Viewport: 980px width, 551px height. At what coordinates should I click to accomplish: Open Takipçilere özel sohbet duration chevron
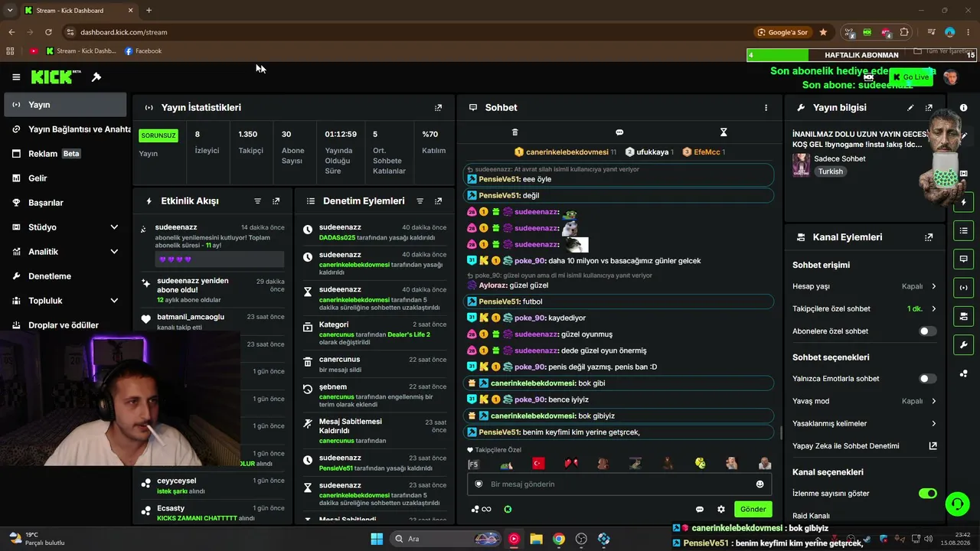click(x=933, y=309)
